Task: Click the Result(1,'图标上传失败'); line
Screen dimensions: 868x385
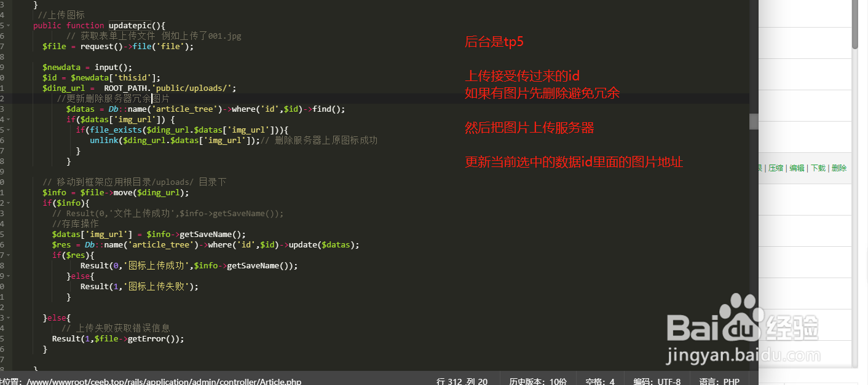Action: [x=140, y=286]
